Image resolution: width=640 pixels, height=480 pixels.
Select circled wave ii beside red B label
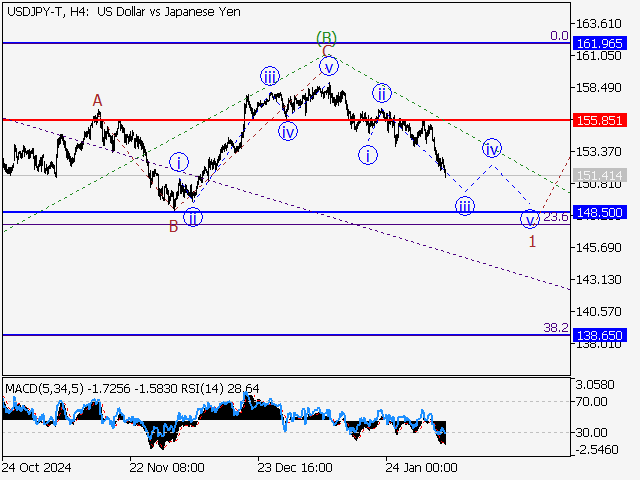click(x=193, y=216)
